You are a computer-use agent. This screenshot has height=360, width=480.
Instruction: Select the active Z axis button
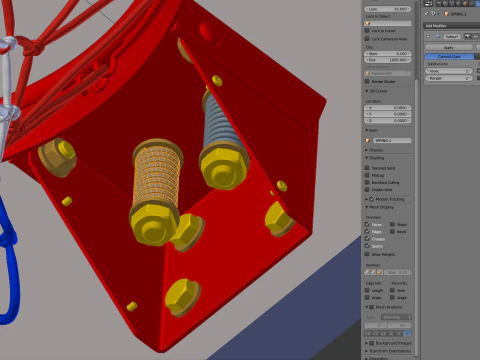[407, 333]
